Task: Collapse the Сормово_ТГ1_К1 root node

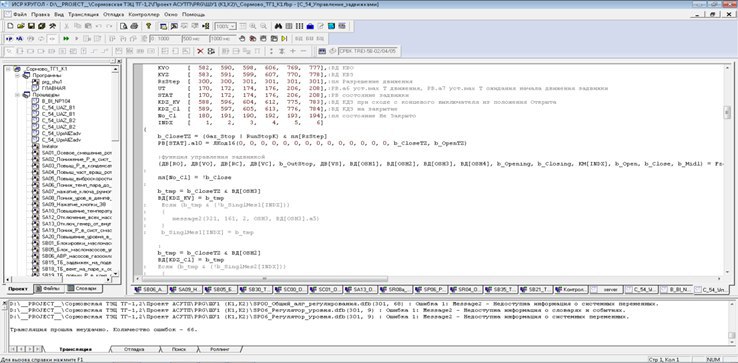Action: click(8, 69)
